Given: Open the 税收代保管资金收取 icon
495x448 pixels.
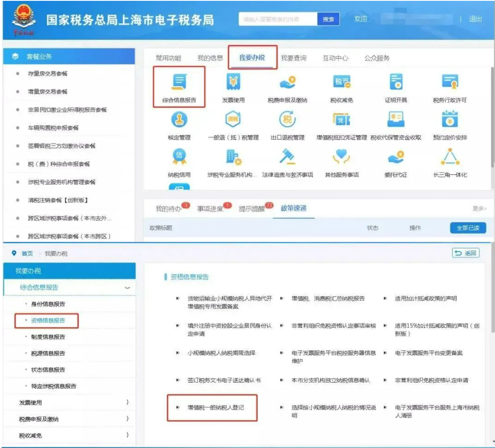Looking at the screenshot, I should 396,119.
